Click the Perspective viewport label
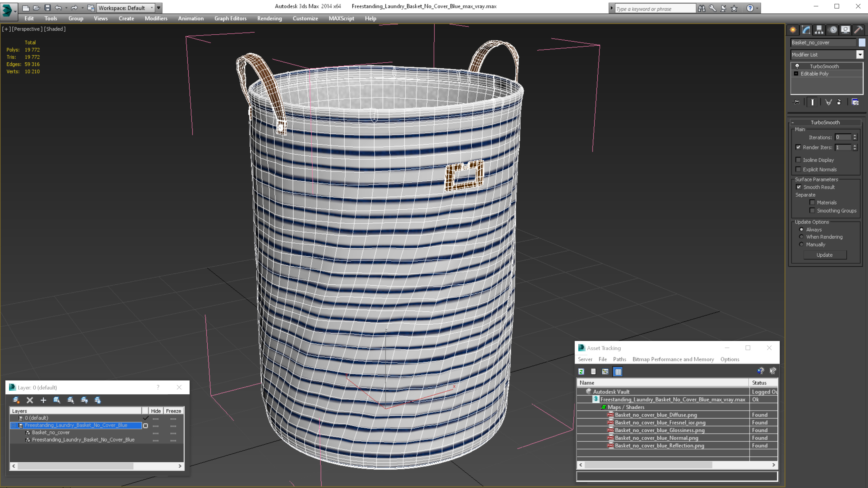The height and width of the screenshot is (488, 868). pyautogui.click(x=27, y=29)
